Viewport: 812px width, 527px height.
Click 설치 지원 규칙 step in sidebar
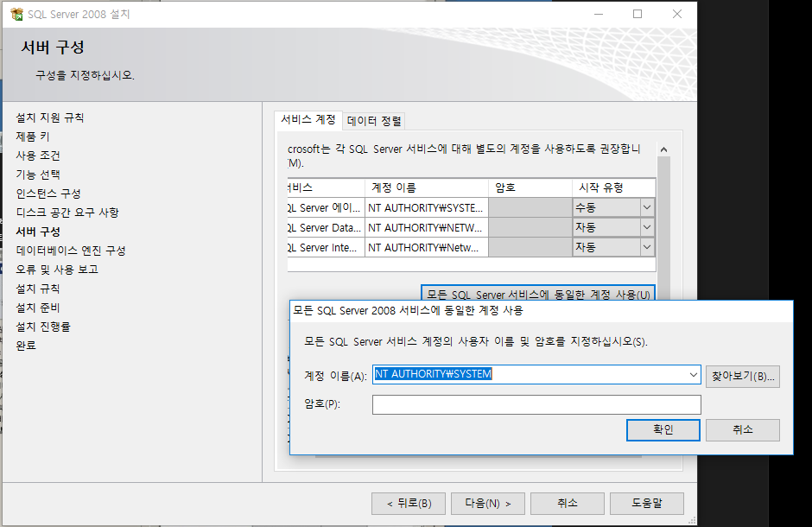(x=50, y=117)
